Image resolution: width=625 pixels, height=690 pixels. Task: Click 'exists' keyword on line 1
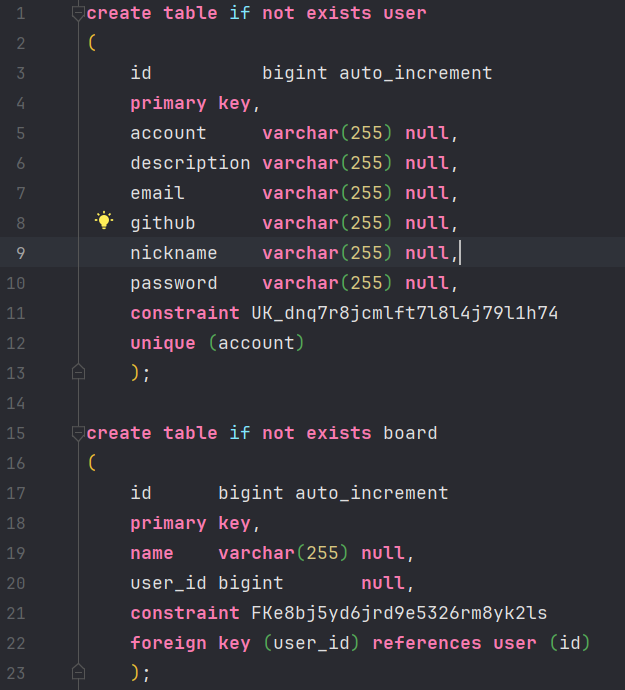pyautogui.click(x=339, y=13)
